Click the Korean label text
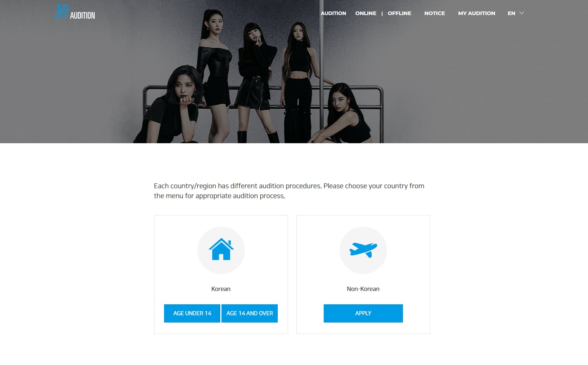This screenshot has height=365, width=588. (x=221, y=289)
